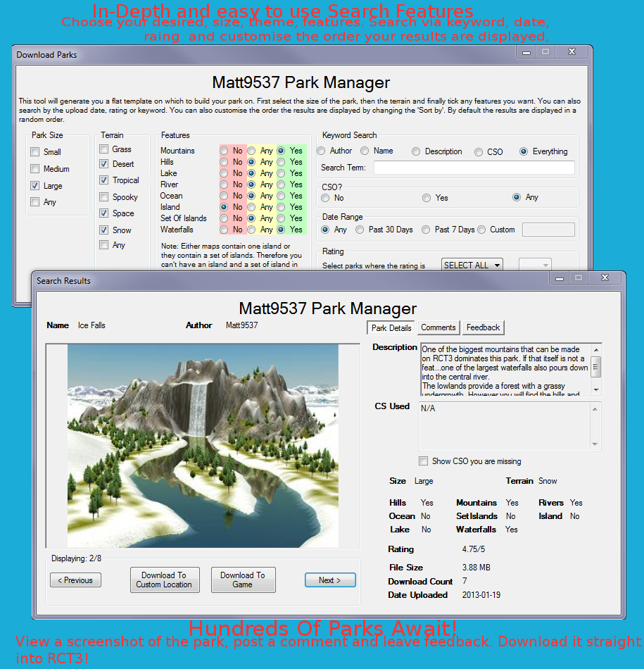Click the Ice Falls park screenshot

click(x=203, y=446)
